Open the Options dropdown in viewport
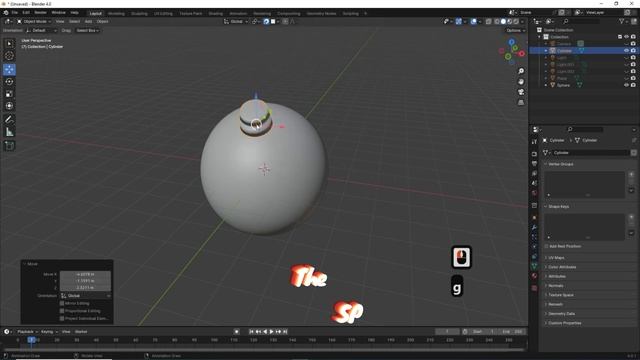Screen dimensions: 640x360 (516, 31)
